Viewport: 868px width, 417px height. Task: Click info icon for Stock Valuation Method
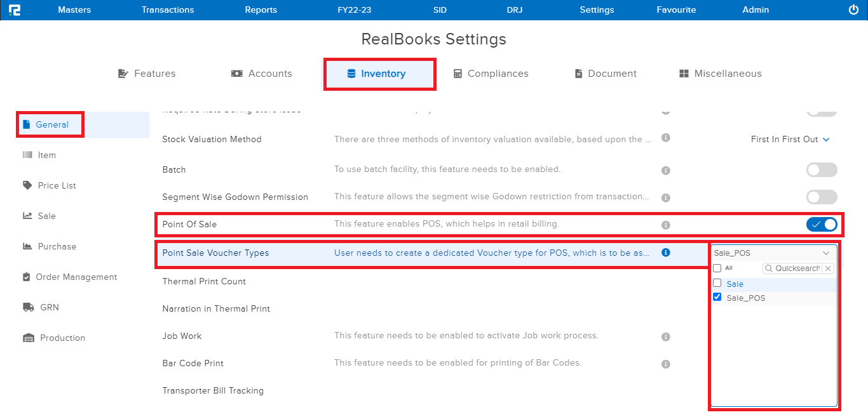(x=666, y=138)
